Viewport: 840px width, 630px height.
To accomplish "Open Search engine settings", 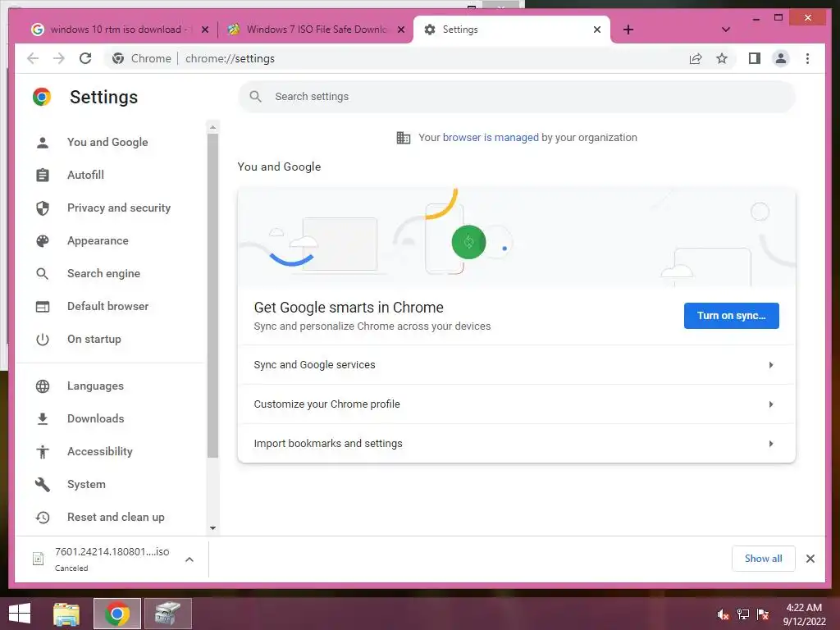I will 104,273.
